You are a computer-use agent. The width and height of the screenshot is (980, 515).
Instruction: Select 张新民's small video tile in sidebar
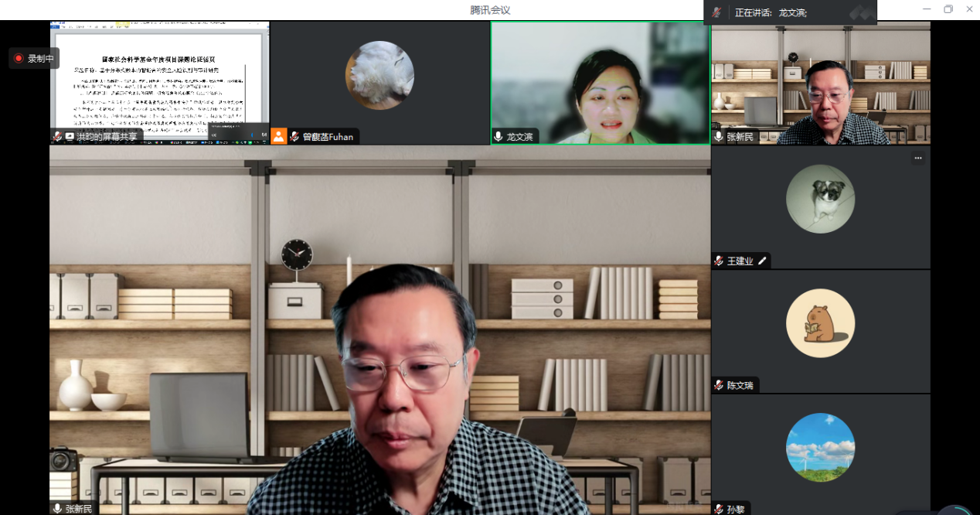pos(820,81)
